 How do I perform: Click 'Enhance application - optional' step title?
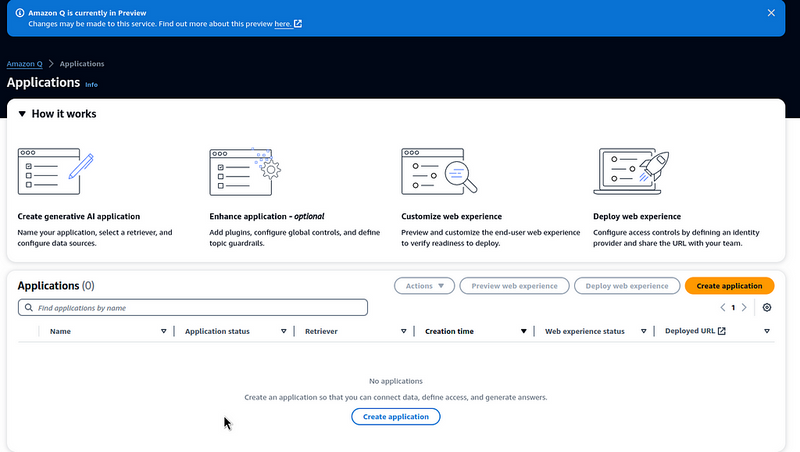267,216
